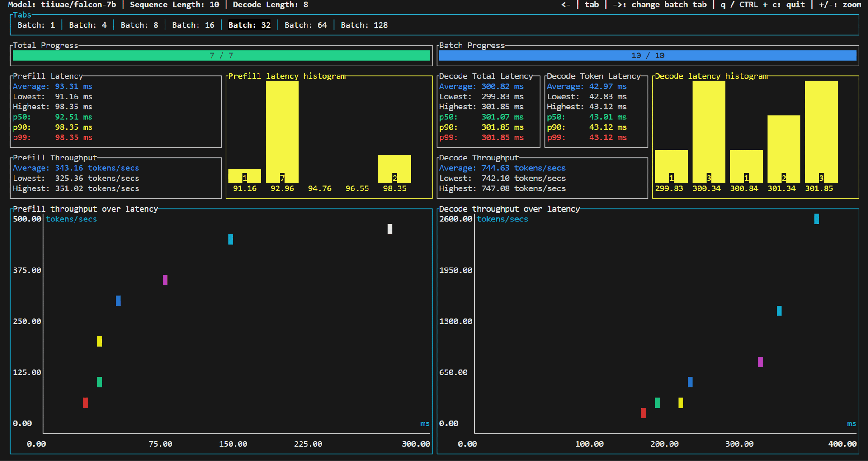Switch to the Batch: 128 tab
Image resolution: width=868 pixels, height=461 pixels.
click(364, 25)
